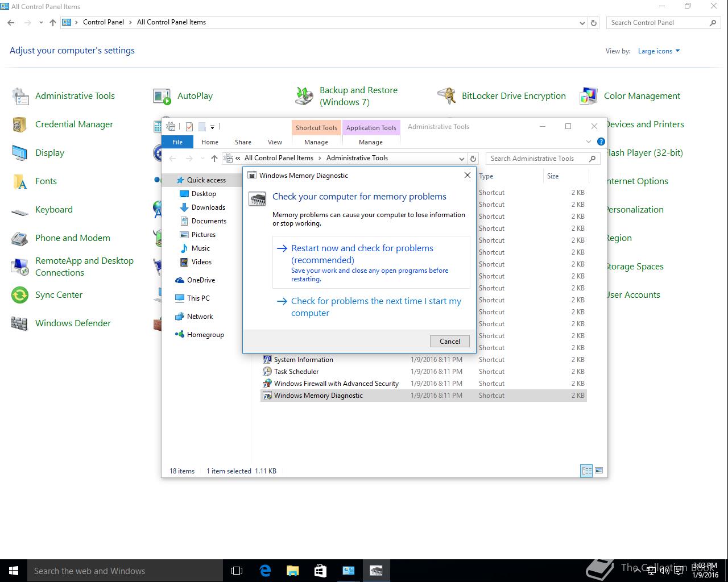This screenshot has height=582, width=728.
Task: Open Customize Quick Access Toolbar dropdown
Action: (x=212, y=127)
